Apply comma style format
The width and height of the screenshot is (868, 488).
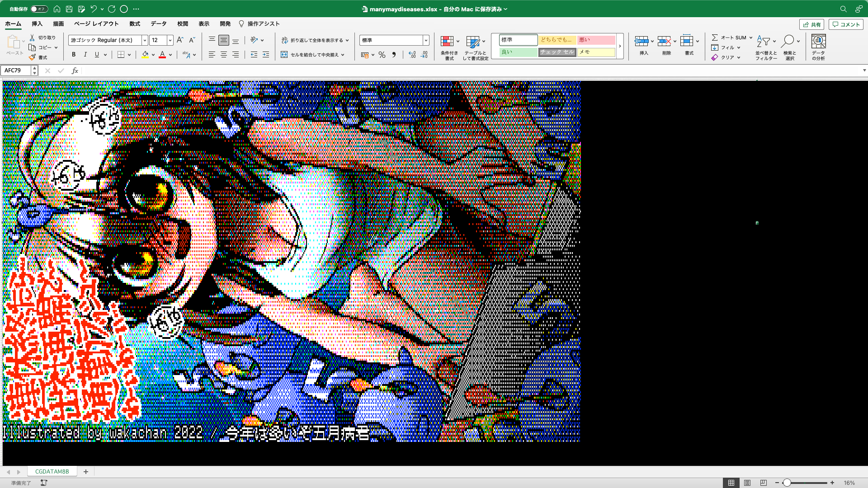394,55
